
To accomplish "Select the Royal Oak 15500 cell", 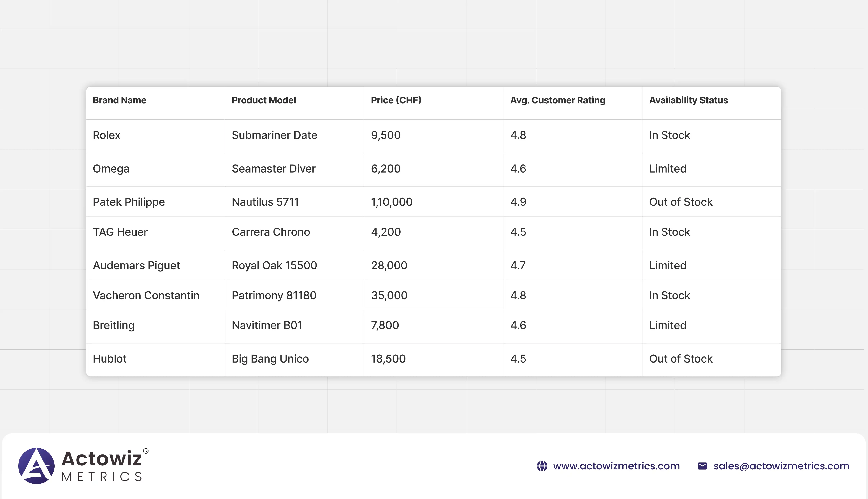I will tap(274, 265).
